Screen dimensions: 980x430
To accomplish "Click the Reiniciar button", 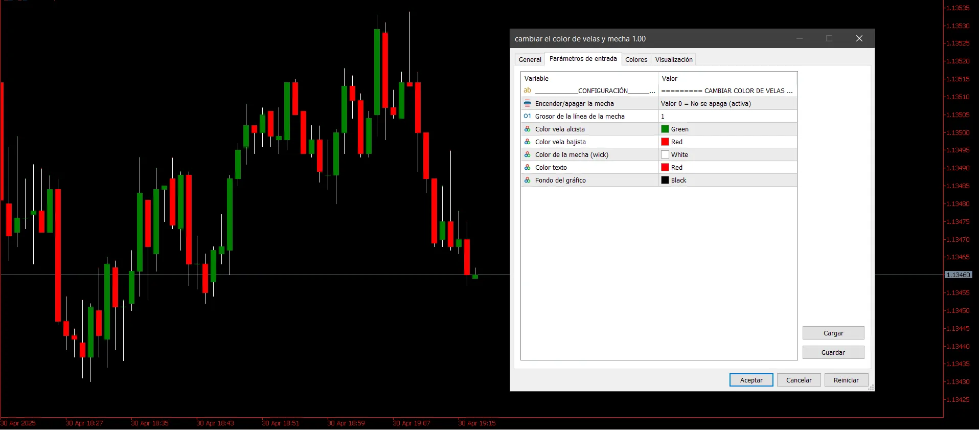I will (x=846, y=380).
